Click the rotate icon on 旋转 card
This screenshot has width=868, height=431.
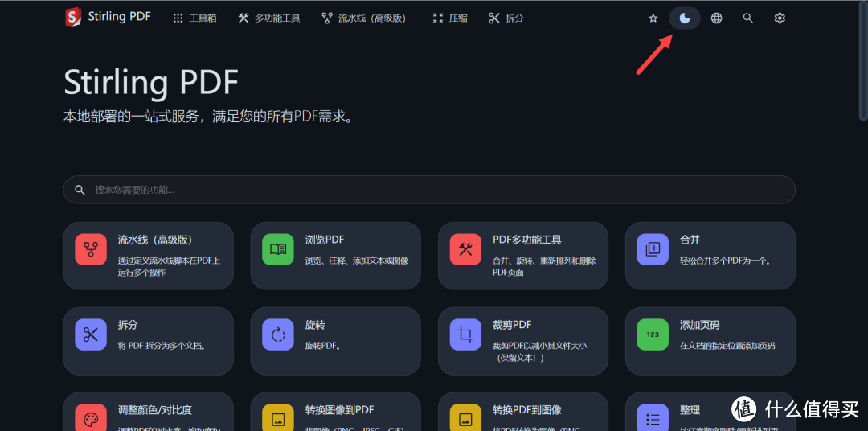278,334
